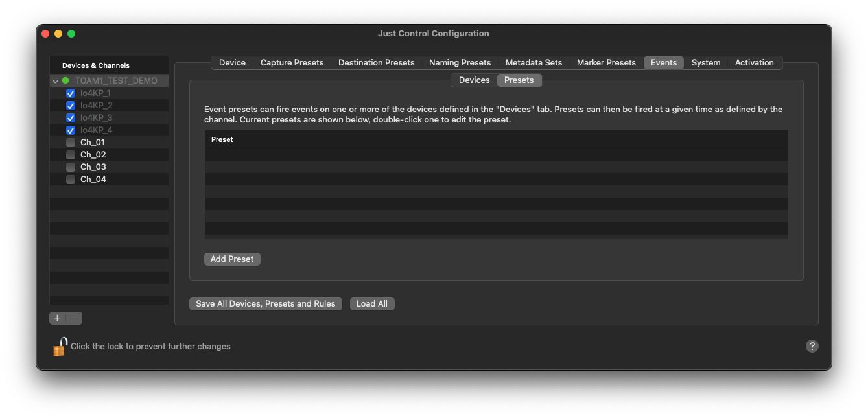Screen dimensions: 868x418
Task: Uncheck the Io4KP_1 channel checkbox
Action: (71, 93)
